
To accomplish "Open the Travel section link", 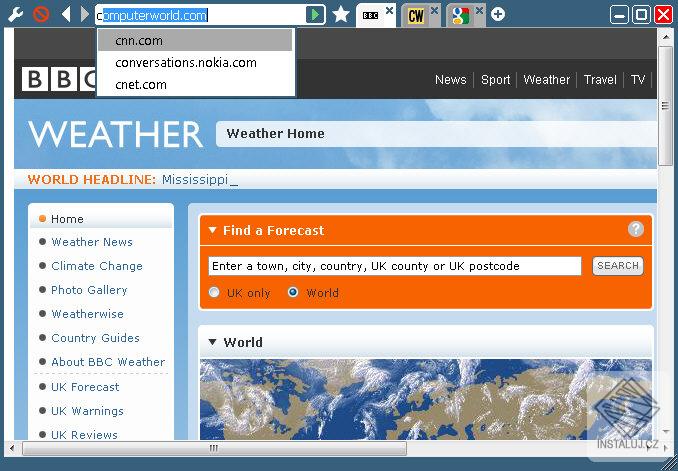I will coord(600,80).
